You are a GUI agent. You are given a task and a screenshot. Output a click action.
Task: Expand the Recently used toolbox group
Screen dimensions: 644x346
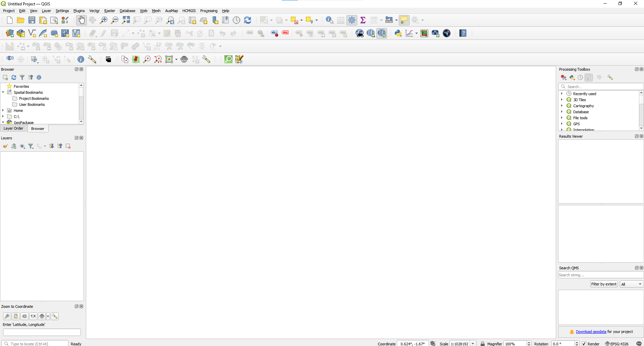562,93
